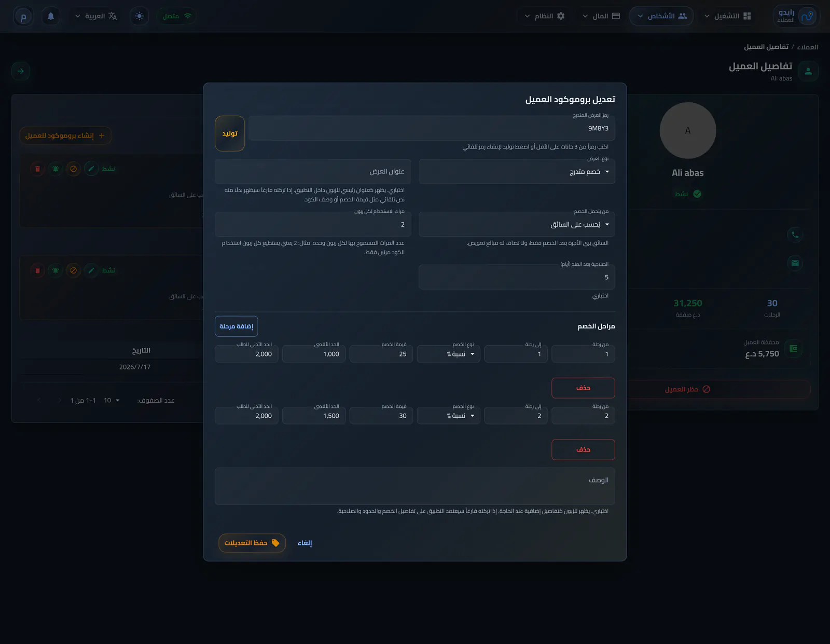Click second stage إلى رحلة field
Screen dimensions: 830x644
tap(516, 416)
